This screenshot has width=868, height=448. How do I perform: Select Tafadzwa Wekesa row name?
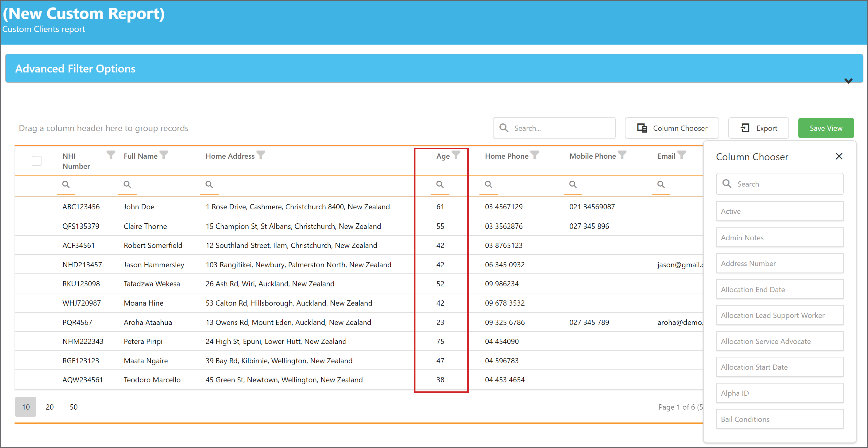point(152,284)
